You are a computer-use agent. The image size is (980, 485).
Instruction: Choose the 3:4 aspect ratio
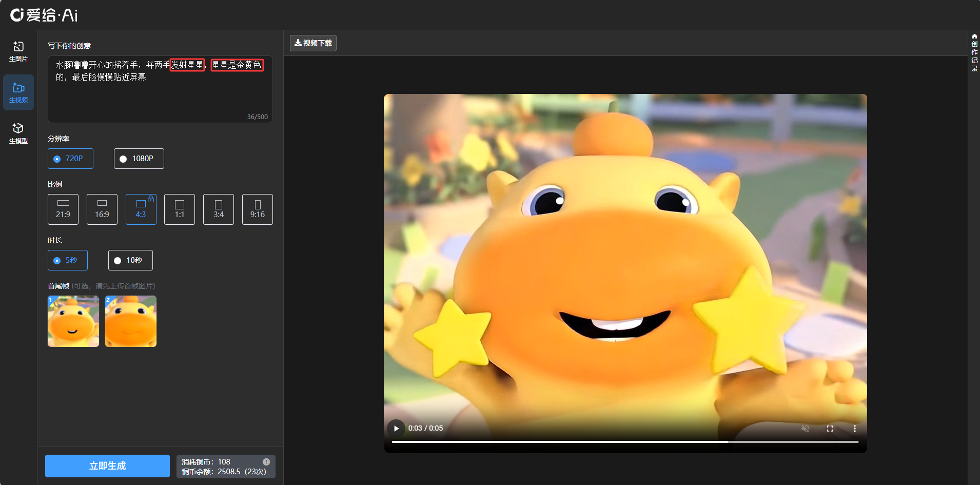[x=219, y=209]
